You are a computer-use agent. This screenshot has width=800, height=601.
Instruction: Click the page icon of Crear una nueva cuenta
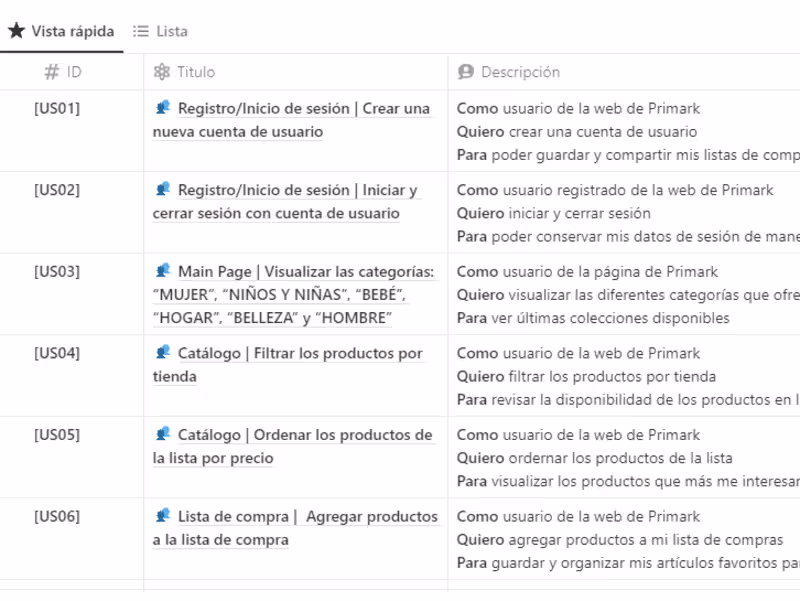tap(163, 108)
